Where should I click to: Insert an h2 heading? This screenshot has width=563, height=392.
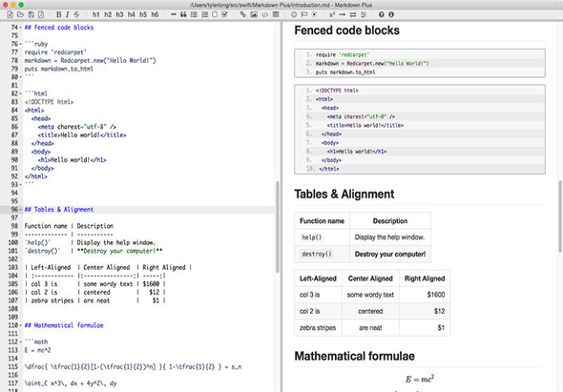coord(108,14)
